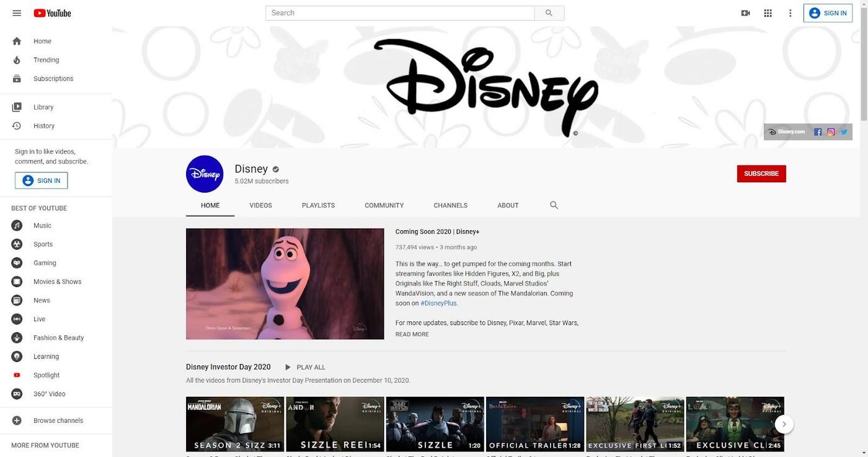Click the Disney verified checkmark badge

click(276, 169)
